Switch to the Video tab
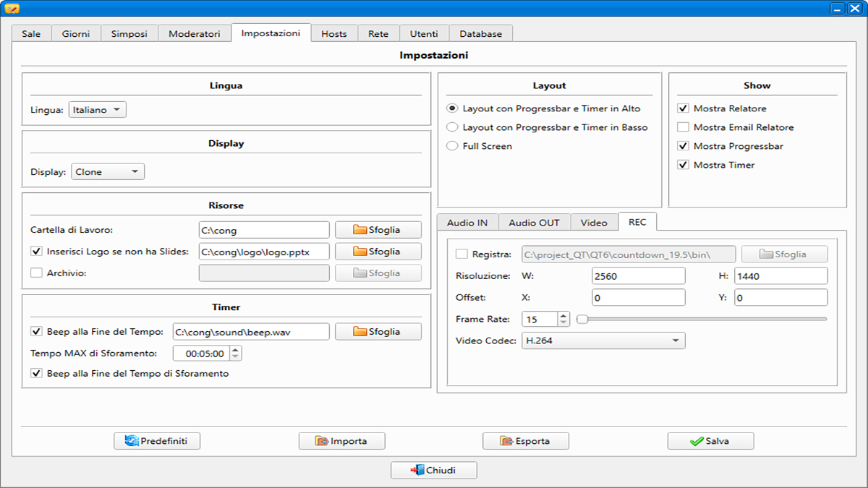 [594, 223]
